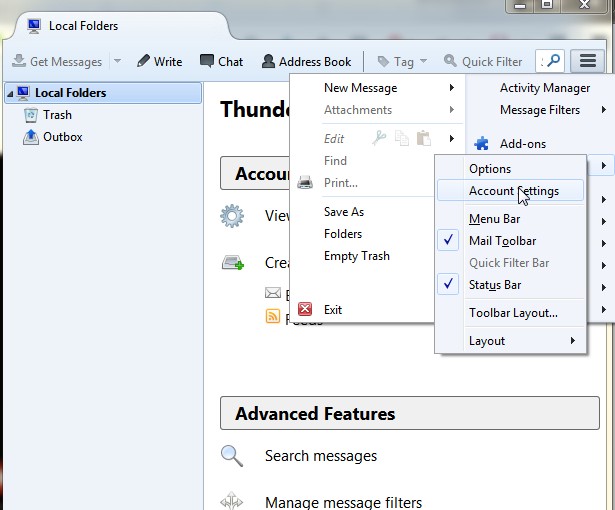Click the Search messages magnifier icon
The width and height of the screenshot is (615, 510).
(x=232, y=456)
